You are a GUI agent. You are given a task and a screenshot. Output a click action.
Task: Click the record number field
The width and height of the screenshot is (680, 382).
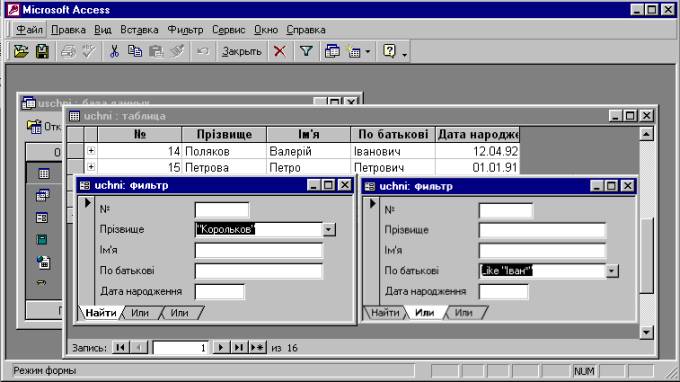(180, 348)
